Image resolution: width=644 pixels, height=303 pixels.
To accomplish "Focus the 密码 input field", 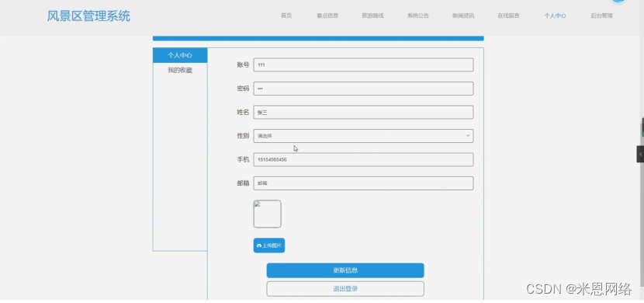I will pos(363,89).
